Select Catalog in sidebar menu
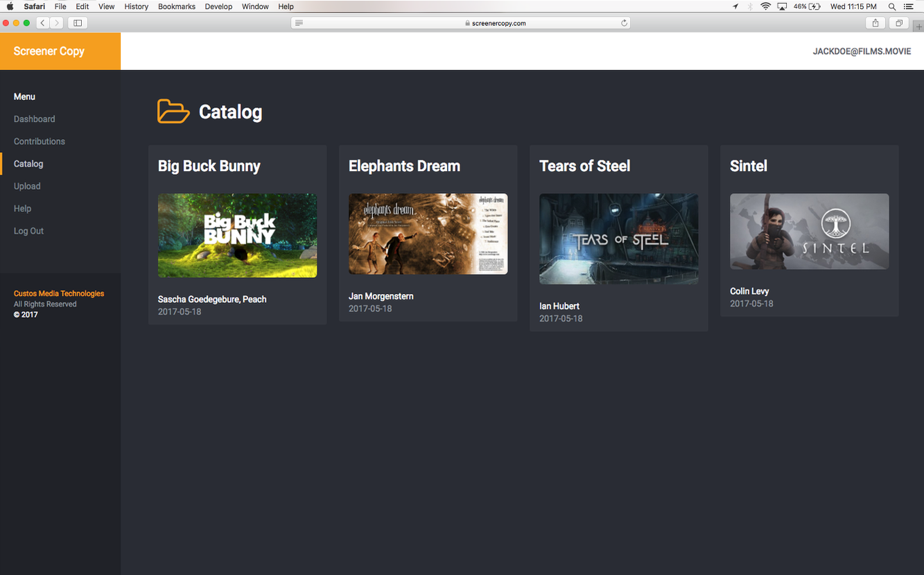This screenshot has width=924, height=575. [28, 164]
